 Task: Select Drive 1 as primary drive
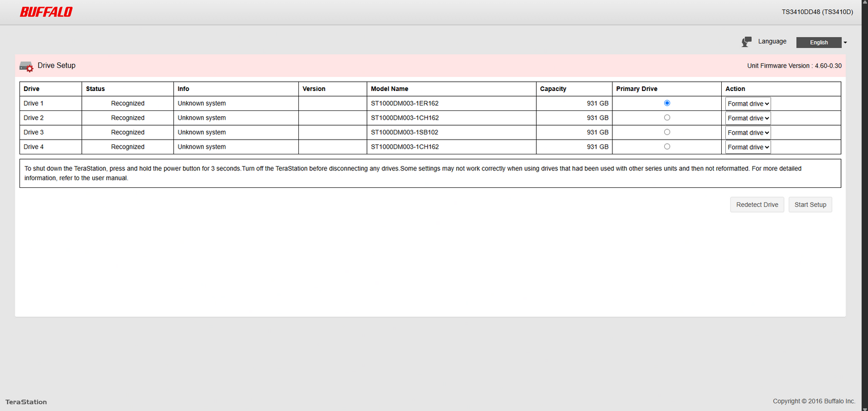[667, 103]
